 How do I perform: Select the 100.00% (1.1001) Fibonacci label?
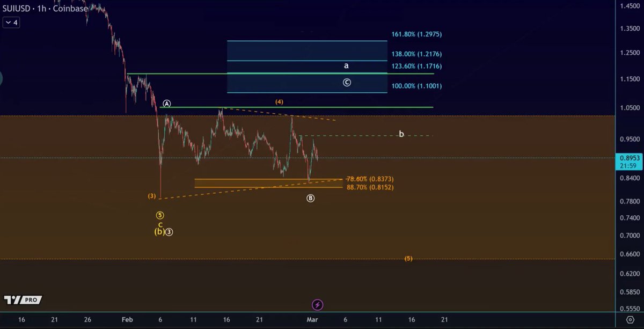pyautogui.click(x=416, y=85)
